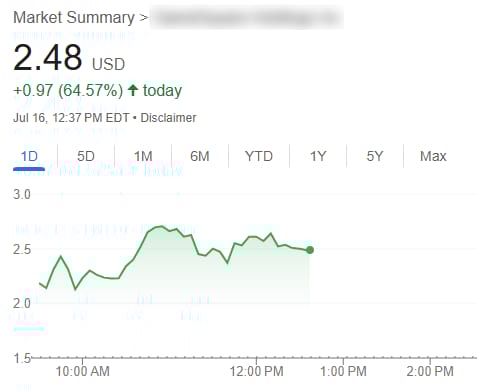477x390 pixels.
Task: Click the Market Summary breadcrumb
Action: pos(74,17)
